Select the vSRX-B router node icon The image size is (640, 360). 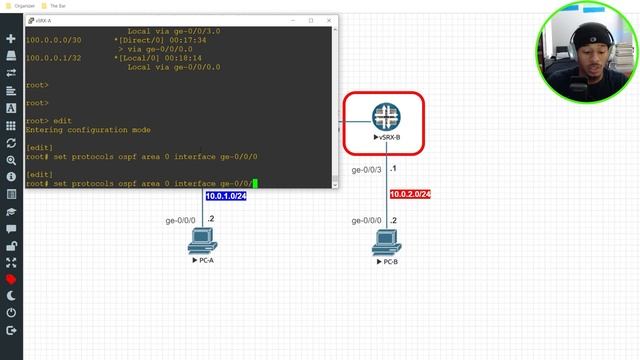coord(386,117)
